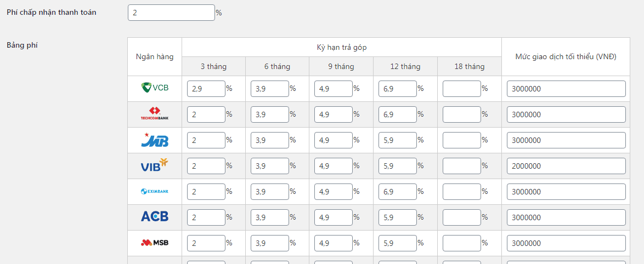Edit ACB 3 tháng fee field
Viewport: 644px width, 264px height.
pyautogui.click(x=206, y=217)
